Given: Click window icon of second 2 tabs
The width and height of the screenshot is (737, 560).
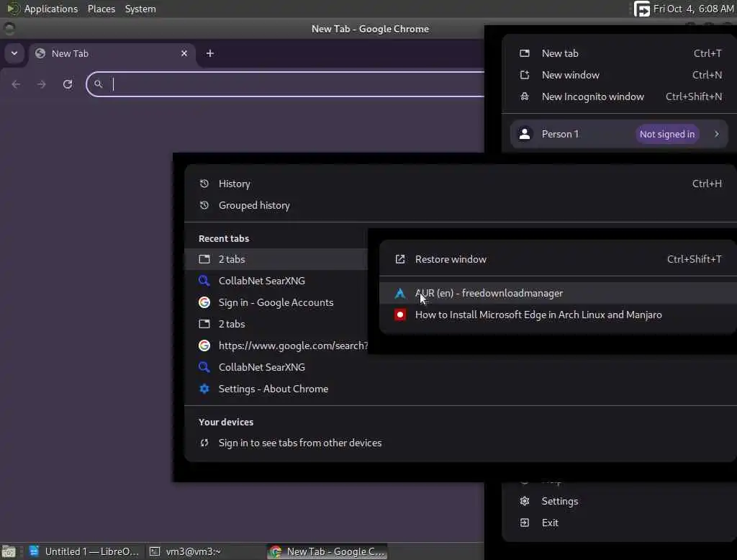Looking at the screenshot, I should 204,324.
